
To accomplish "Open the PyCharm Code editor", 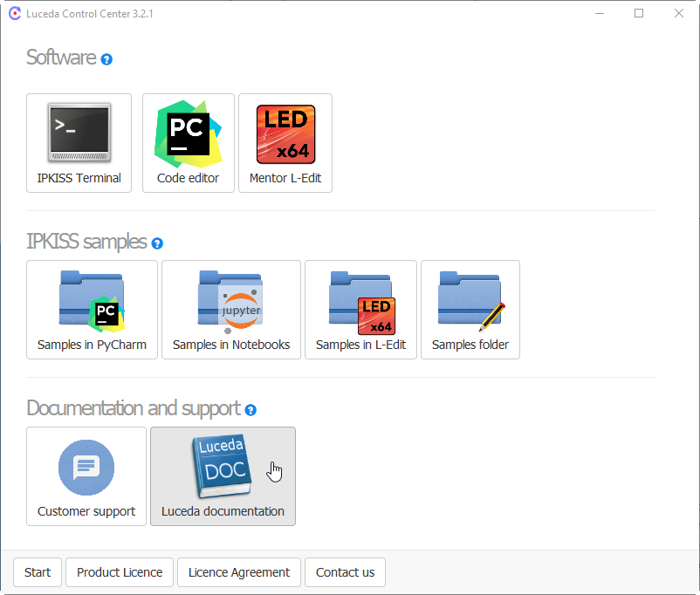I will click(188, 143).
